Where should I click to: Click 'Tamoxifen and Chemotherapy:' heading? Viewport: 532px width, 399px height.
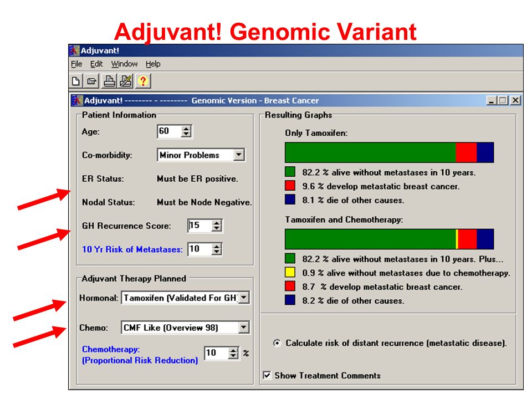click(344, 219)
